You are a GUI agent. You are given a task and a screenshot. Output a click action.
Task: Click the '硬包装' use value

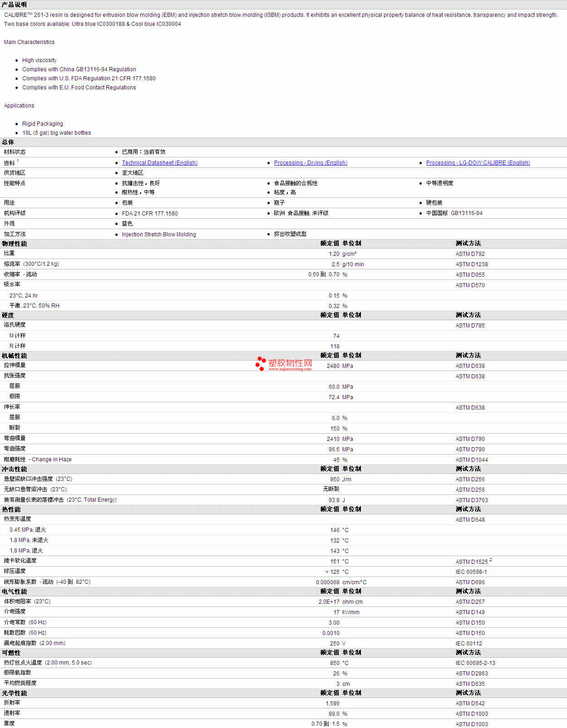coord(434,203)
